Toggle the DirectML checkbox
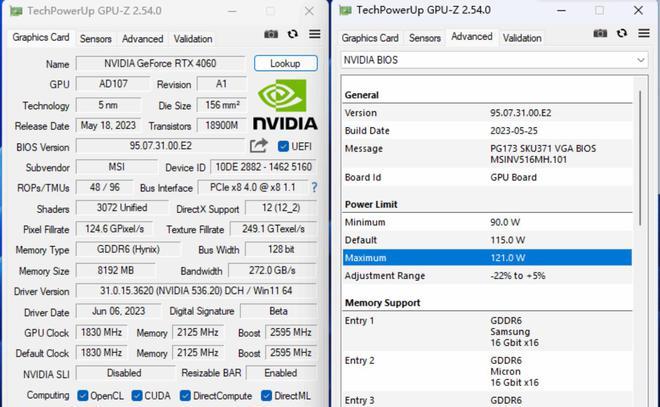 coord(266,396)
